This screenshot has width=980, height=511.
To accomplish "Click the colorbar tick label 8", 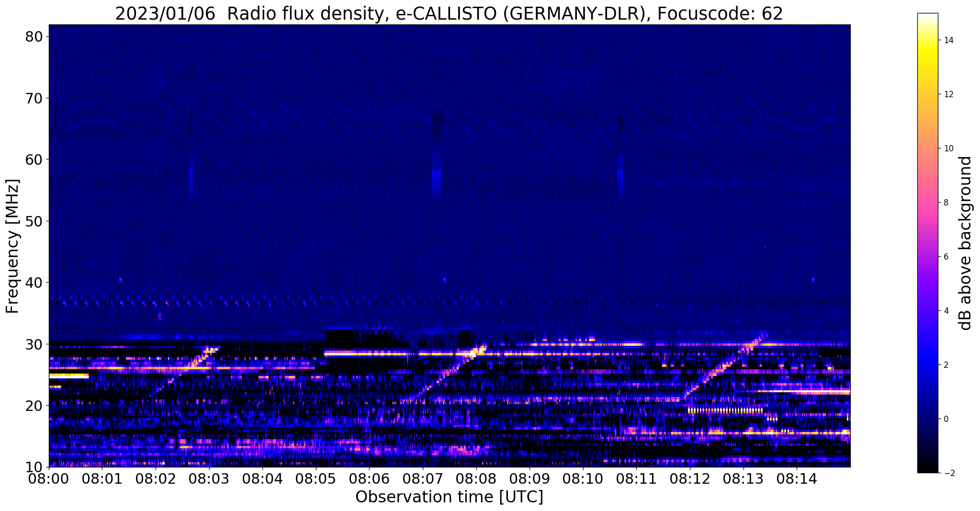I will click(x=946, y=203).
